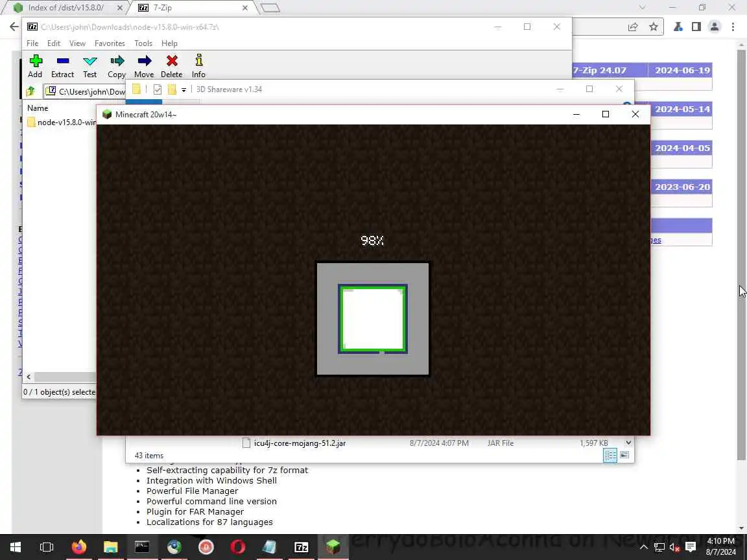Open the Favorites menu in 7-Zip

pos(110,43)
